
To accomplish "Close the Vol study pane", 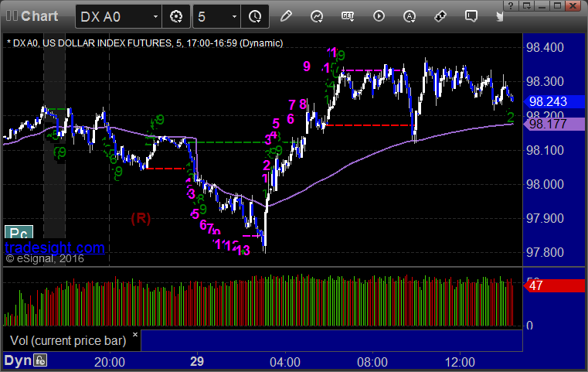I will click(x=135, y=334).
